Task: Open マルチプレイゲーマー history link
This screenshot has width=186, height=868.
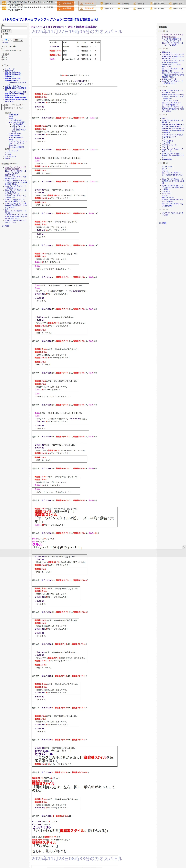Action: tap(170, 145)
